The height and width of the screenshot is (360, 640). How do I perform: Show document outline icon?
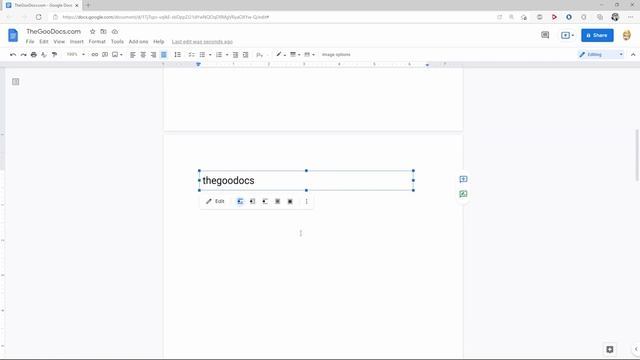click(16, 82)
